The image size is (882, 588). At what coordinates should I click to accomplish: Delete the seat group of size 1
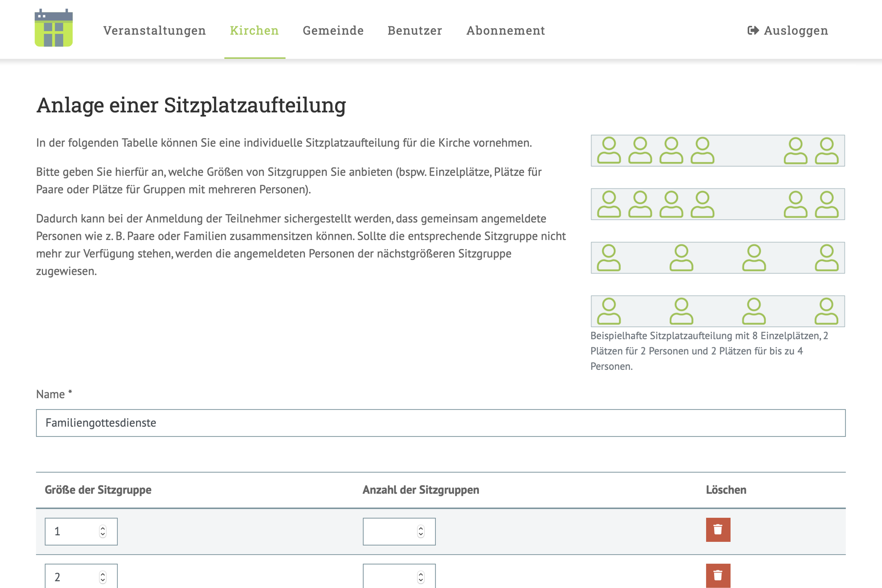pyautogui.click(x=718, y=529)
